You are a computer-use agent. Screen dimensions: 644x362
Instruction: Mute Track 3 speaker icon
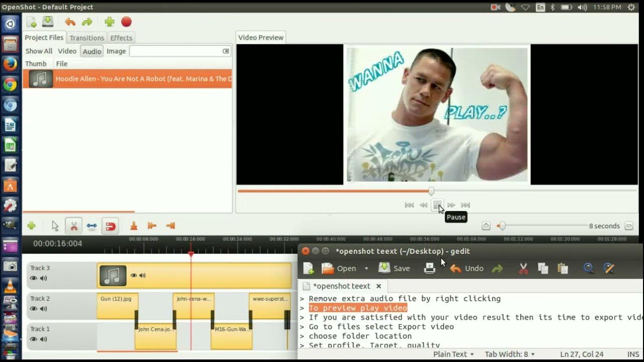(x=44, y=278)
